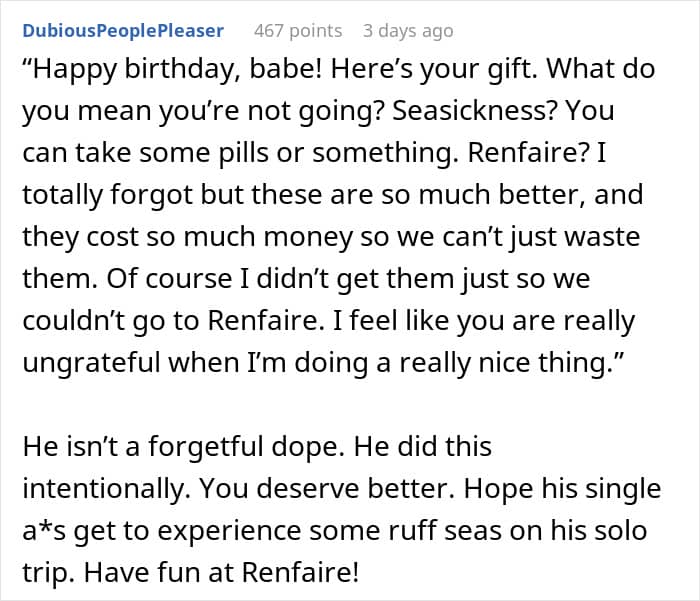The height and width of the screenshot is (601, 700).
Task: Click the line starting "can take some pills"
Action: (314, 153)
